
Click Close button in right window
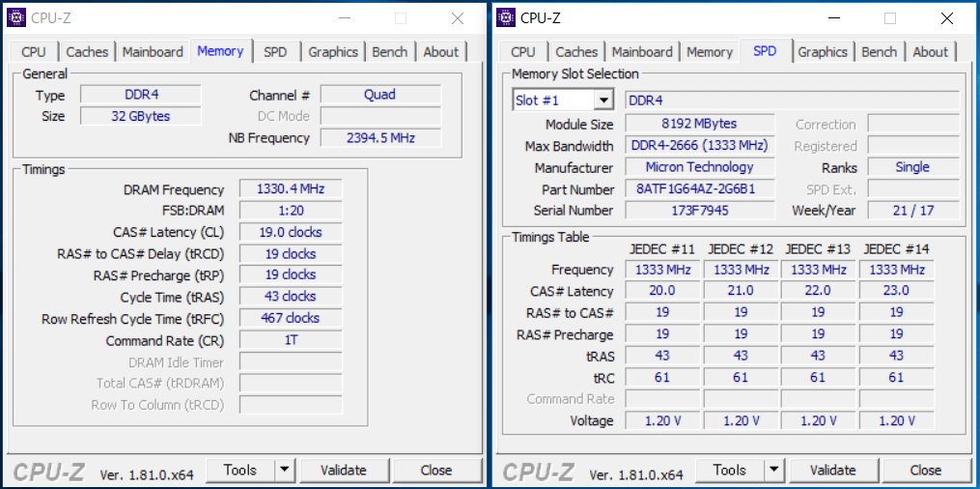926,470
